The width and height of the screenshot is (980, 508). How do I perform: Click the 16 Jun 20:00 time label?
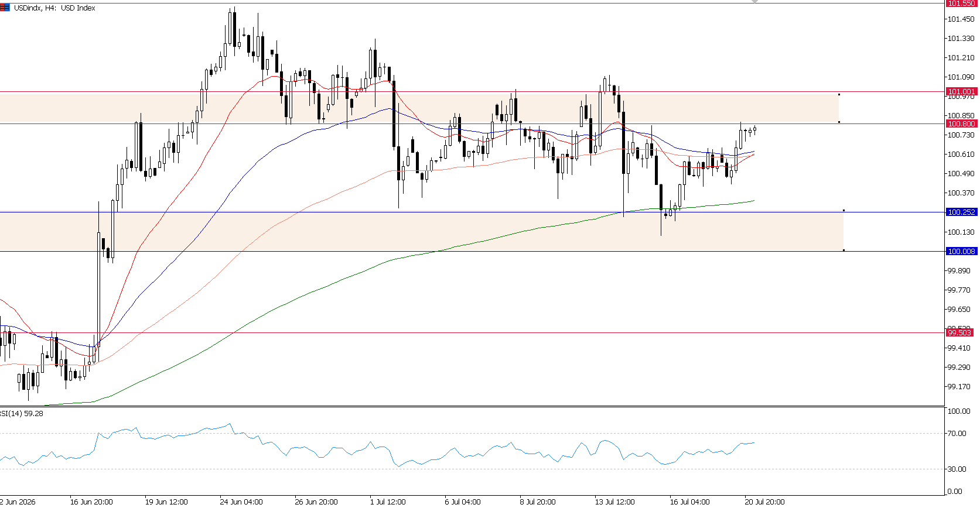[91, 502]
